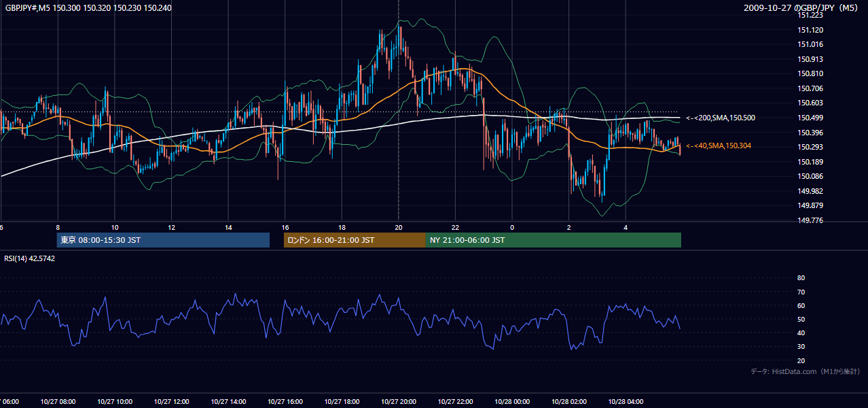Click RSI scale value 30
Screen dimensions: 868x408
point(801,347)
